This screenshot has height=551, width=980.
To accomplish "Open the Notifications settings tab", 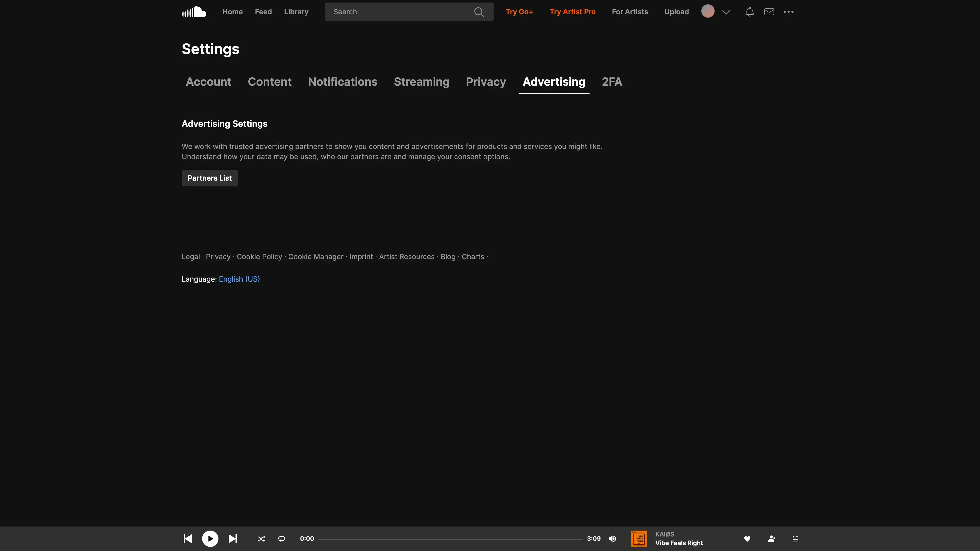I will (x=342, y=82).
